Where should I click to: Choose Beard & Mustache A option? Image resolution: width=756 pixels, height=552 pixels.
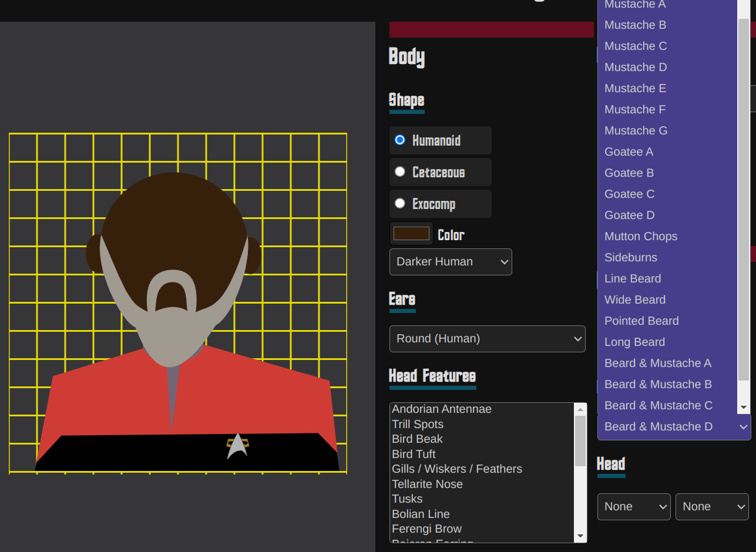667,363
